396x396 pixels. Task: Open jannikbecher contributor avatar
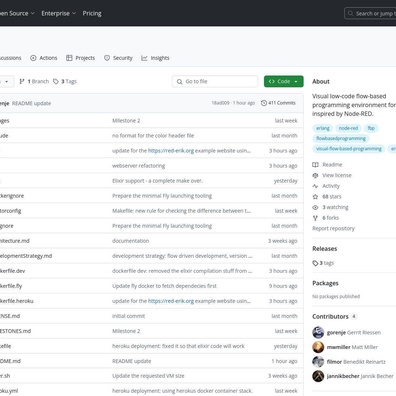(318, 376)
